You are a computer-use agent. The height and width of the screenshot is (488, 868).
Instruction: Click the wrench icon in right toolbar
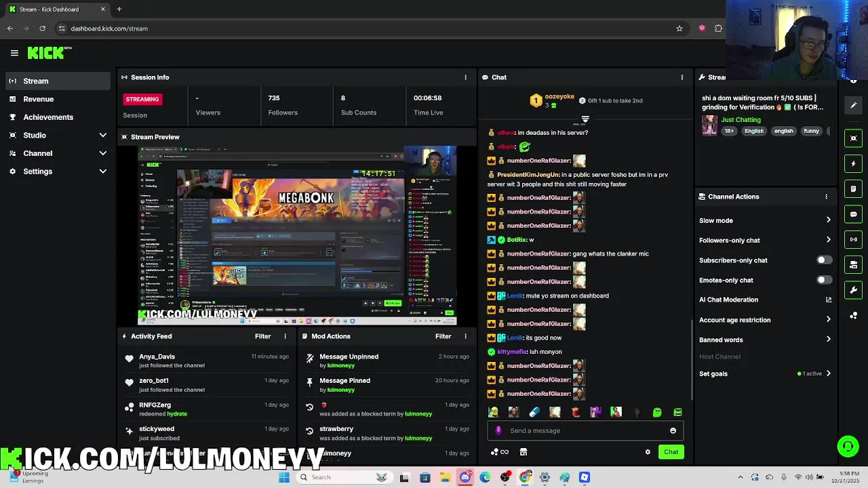pyautogui.click(x=854, y=290)
